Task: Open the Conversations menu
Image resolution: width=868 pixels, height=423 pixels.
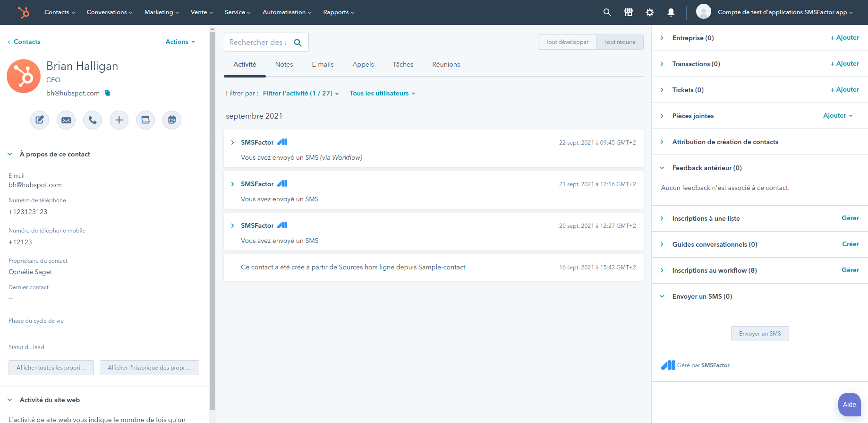Action: [x=110, y=12]
